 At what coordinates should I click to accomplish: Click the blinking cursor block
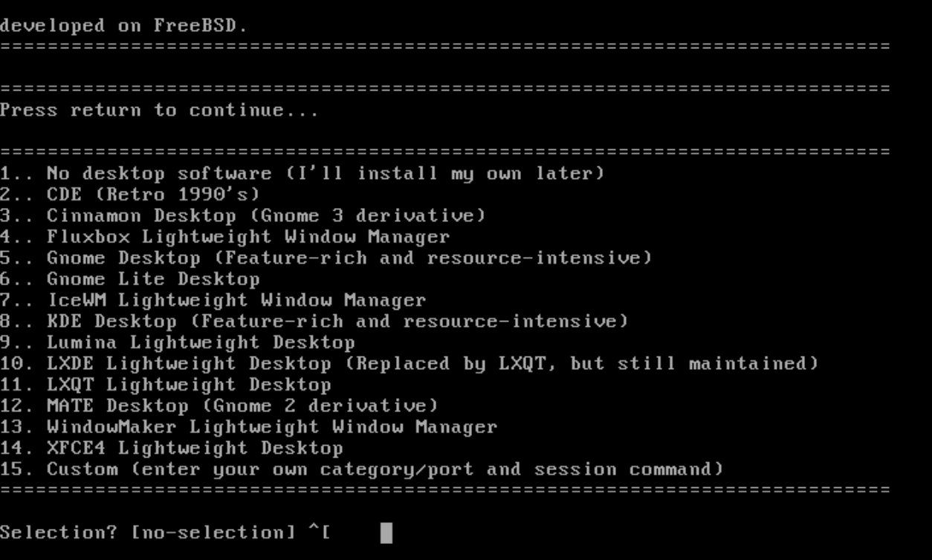point(386,533)
